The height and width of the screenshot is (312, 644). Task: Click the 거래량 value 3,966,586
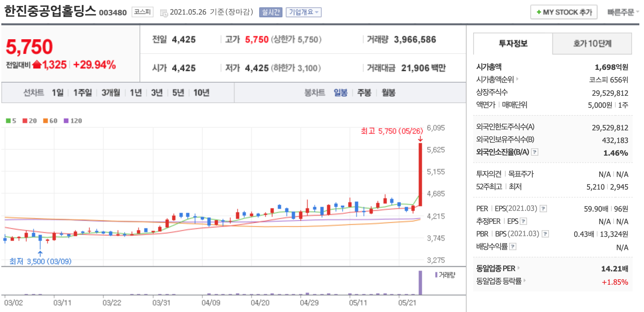tap(415, 40)
